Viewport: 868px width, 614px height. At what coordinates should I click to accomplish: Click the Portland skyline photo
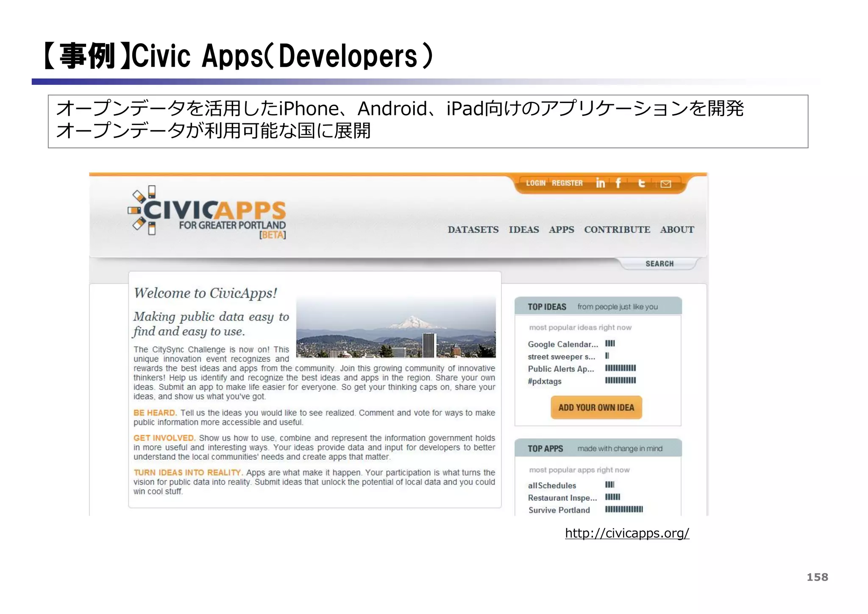(x=396, y=327)
